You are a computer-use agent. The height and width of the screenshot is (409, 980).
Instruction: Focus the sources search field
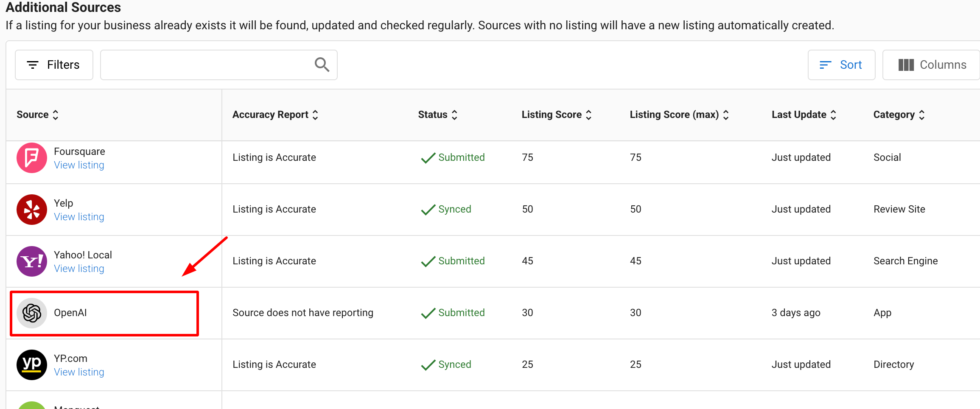218,65
